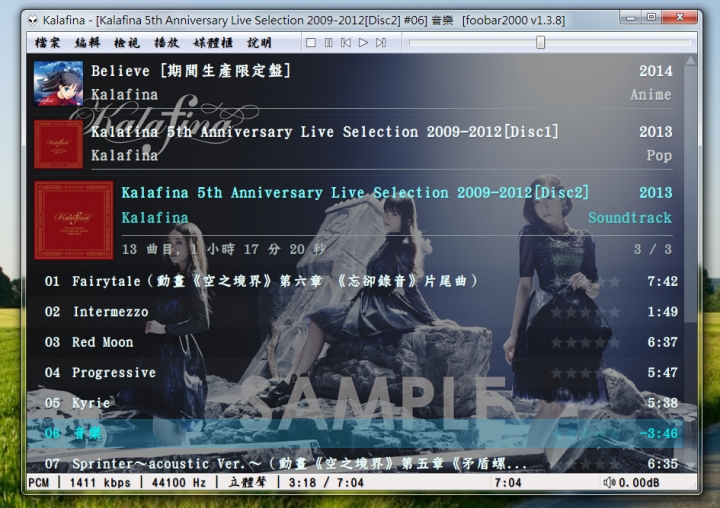Click the 0.00dB volume value
The image size is (720, 508).
[639, 483]
